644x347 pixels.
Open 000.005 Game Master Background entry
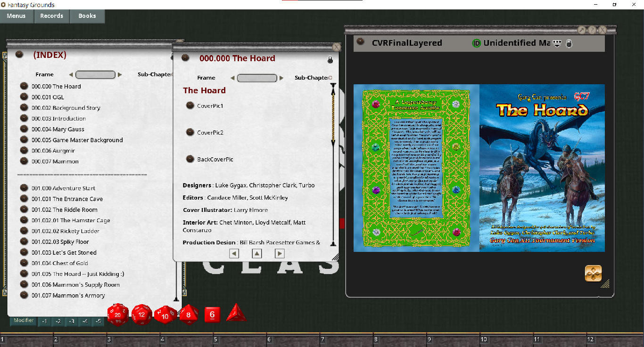(77, 140)
